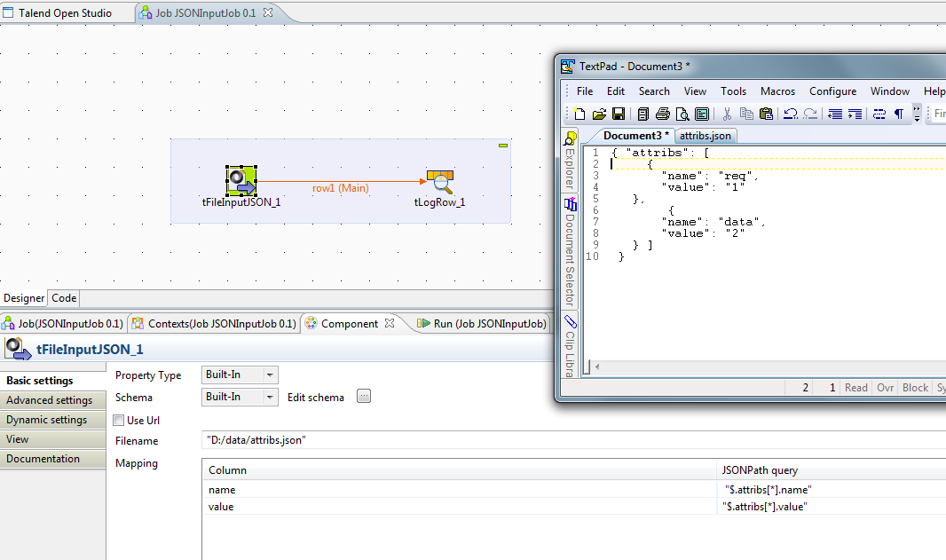
Task: Select the tFileInputJSON_1 component on the canvas
Action: pos(240,180)
